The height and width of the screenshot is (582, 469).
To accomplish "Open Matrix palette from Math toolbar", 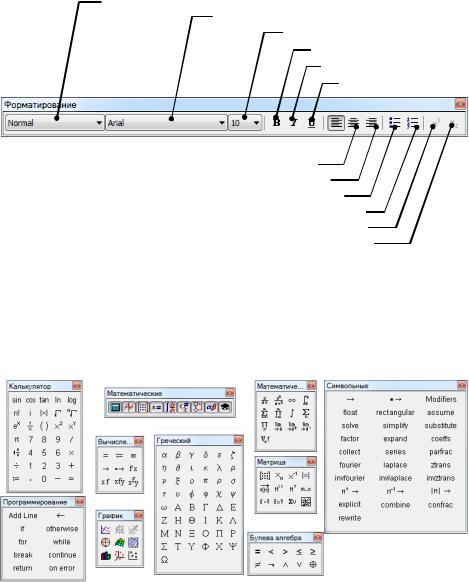I will point(142,407).
